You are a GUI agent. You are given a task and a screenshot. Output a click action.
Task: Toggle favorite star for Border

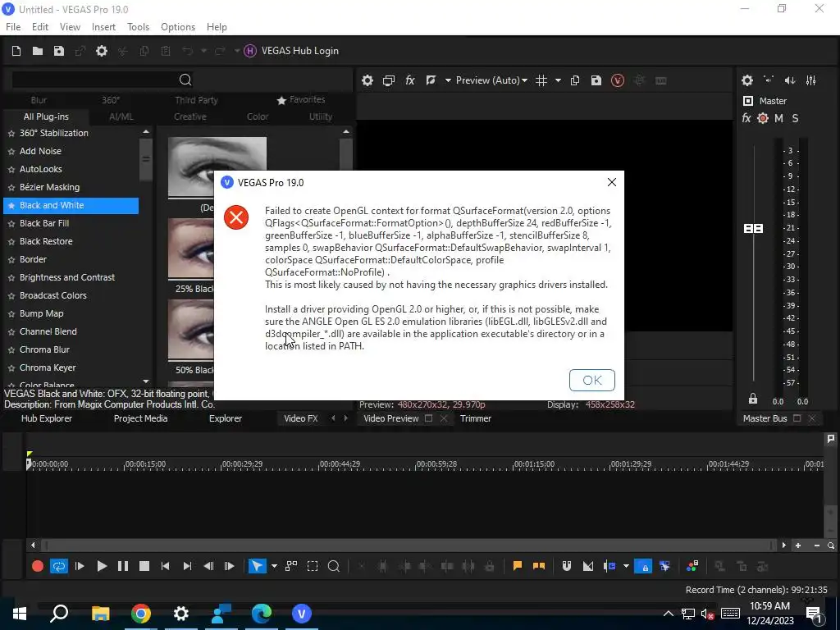pyautogui.click(x=11, y=260)
